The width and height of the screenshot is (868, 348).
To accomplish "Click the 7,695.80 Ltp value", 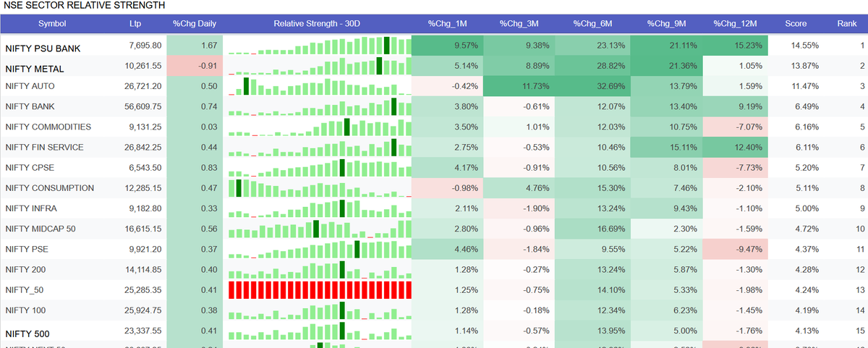I will pyautogui.click(x=145, y=46).
